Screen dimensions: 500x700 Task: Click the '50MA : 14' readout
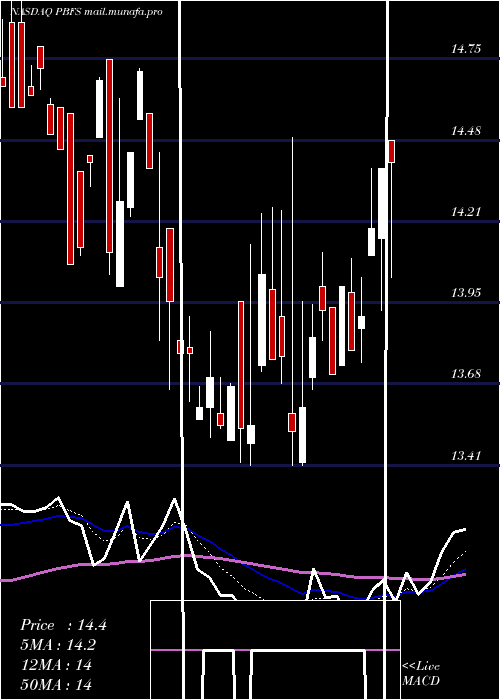56,685
